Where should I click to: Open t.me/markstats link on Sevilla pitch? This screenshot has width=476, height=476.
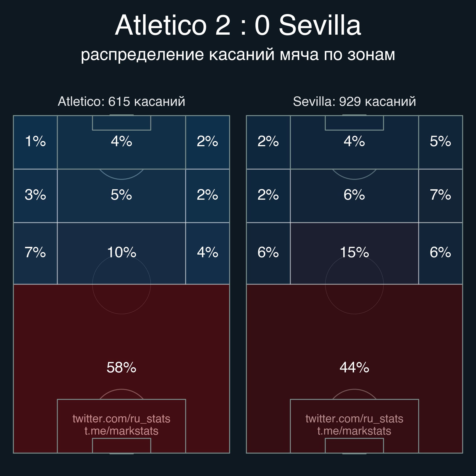coord(354,431)
